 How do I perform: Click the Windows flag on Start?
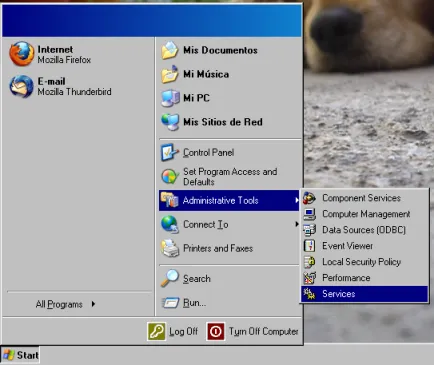tap(9, 355)
